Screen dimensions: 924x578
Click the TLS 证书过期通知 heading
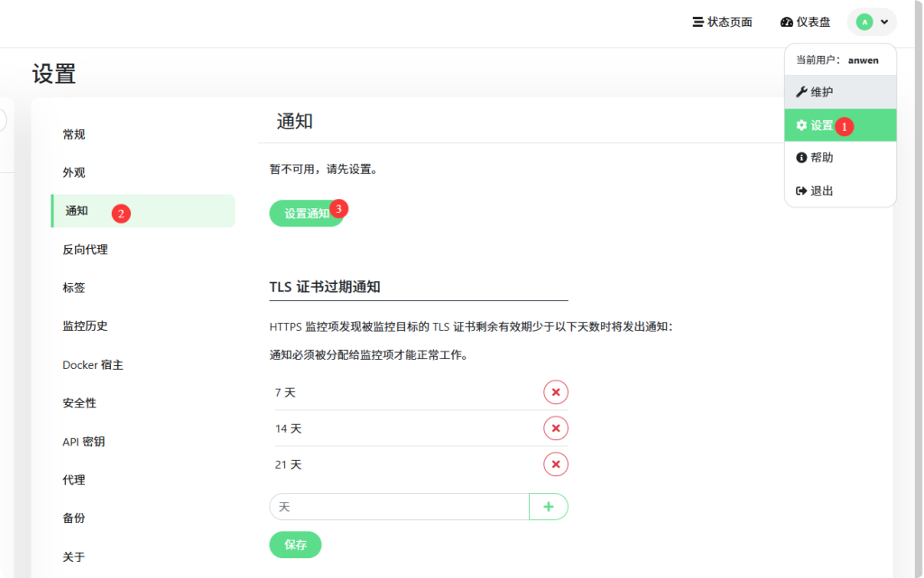pyautogui.click(x=325, y=287)
